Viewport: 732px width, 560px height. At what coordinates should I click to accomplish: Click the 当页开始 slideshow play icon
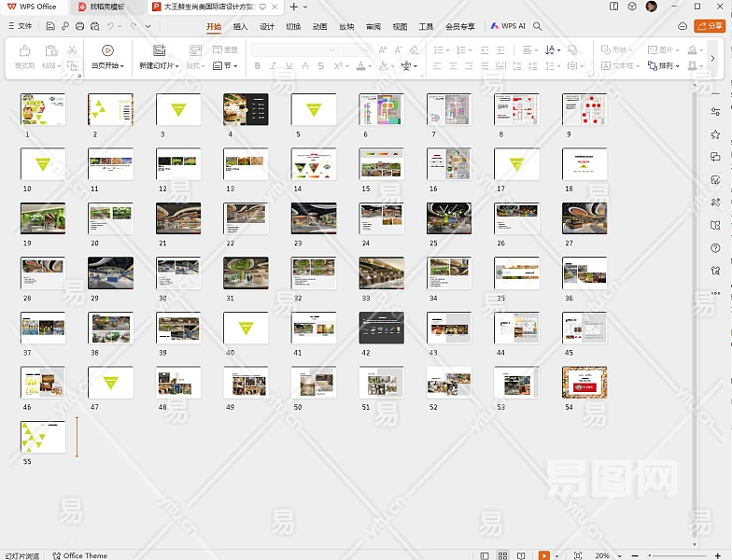[107, 50]
